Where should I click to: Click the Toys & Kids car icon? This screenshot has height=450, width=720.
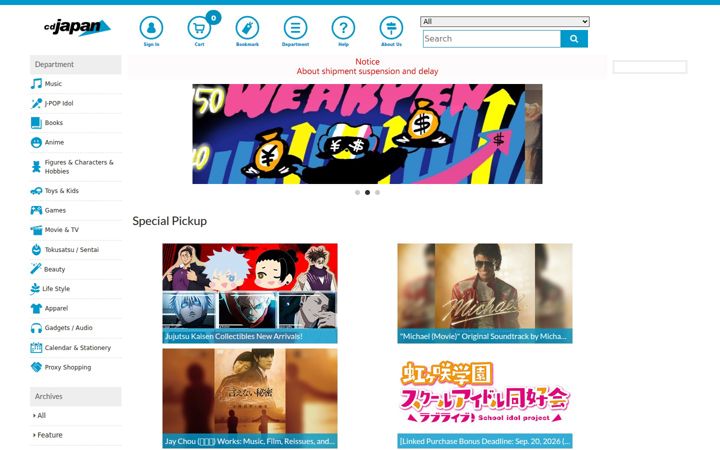click(36, 191)
